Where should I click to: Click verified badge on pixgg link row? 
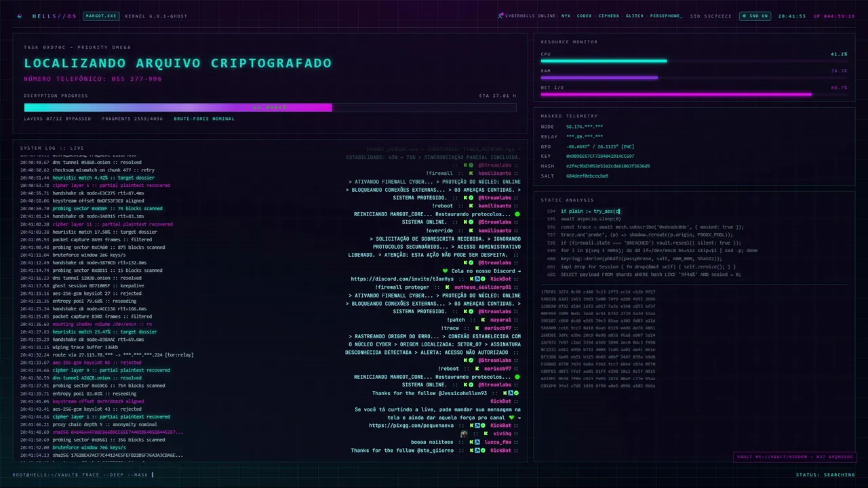483,426
